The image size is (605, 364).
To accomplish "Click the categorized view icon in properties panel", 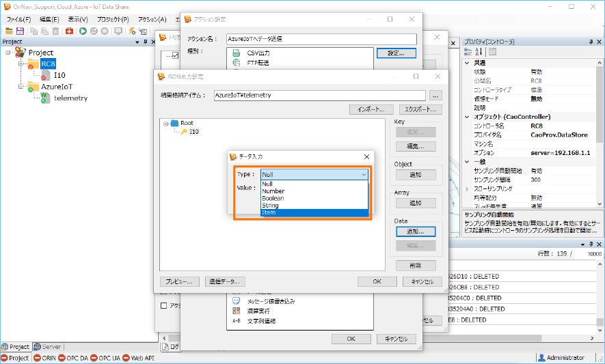I will [469, 52].
